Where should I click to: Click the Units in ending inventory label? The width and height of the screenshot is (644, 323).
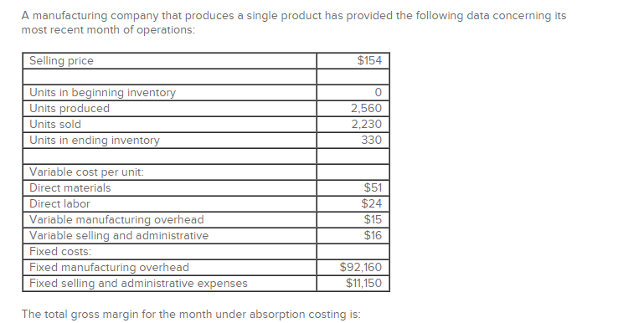pyautogui.click(x=95, y=140)
